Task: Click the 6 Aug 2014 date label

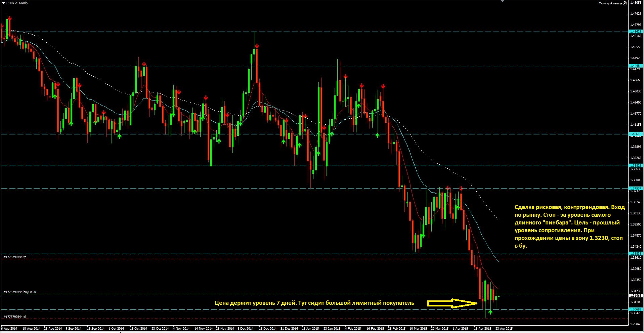Action: click(10, 328)
